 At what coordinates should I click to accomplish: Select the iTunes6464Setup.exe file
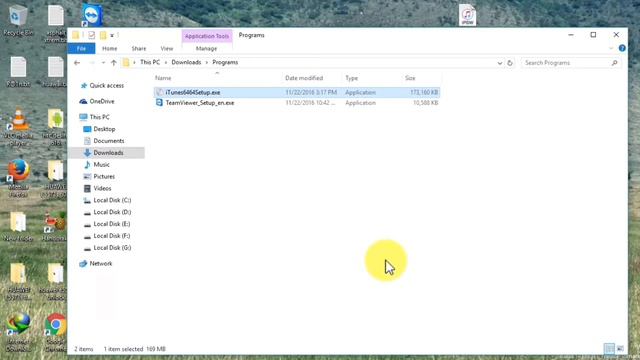[x=297, y=93]
